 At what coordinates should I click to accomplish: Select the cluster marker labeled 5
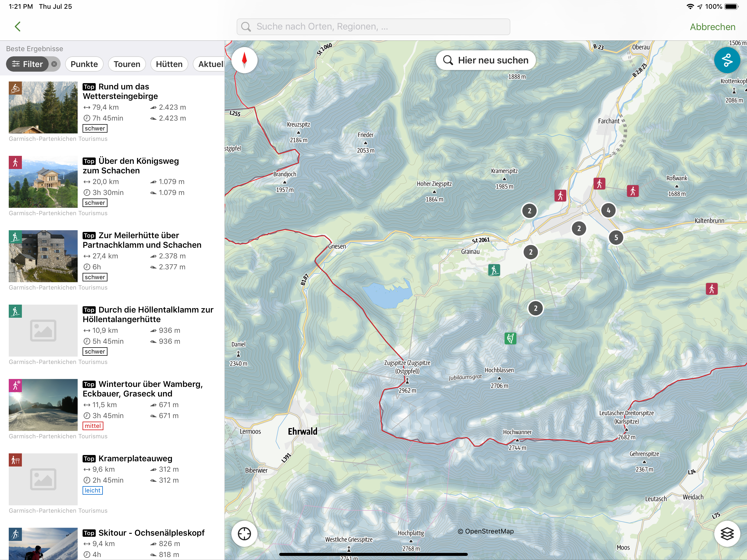(x=616, y=237)
